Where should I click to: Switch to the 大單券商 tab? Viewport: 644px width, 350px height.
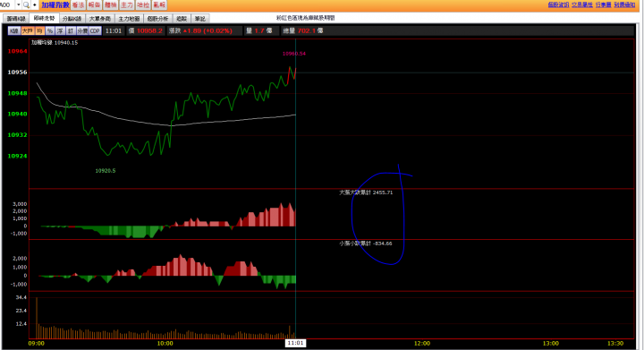coord(100,19)
